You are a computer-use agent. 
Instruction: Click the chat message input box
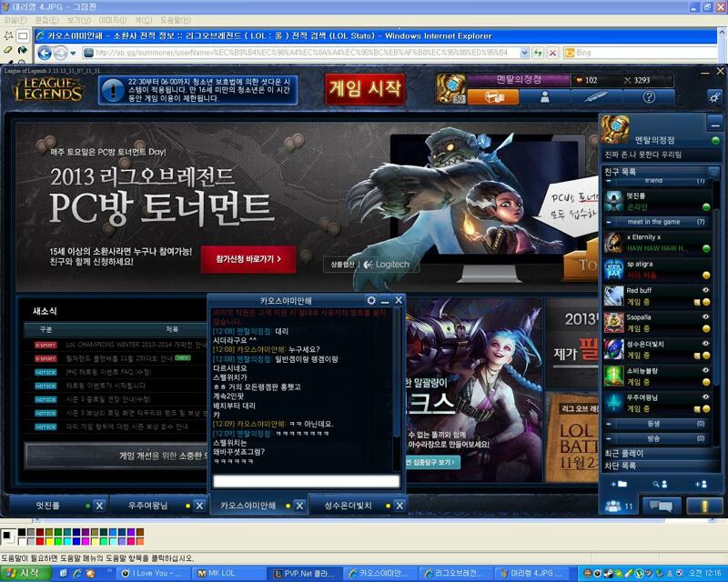[x=306, y=481]
